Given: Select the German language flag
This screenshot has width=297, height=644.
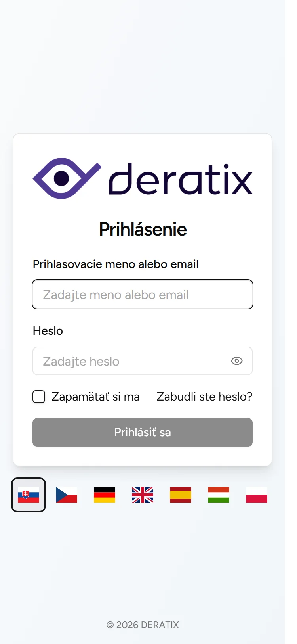Looking at the screenshot, I should pyautogui.click(x=104, y=495).
